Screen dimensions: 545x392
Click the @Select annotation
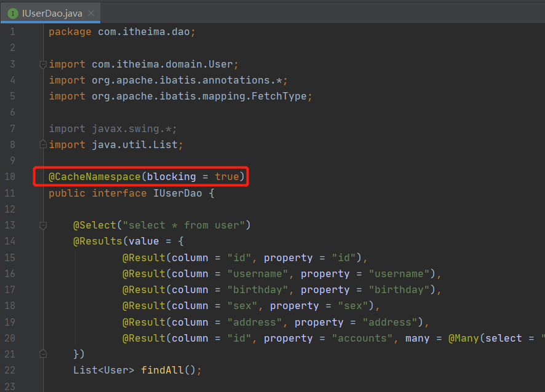pos(95,225)
